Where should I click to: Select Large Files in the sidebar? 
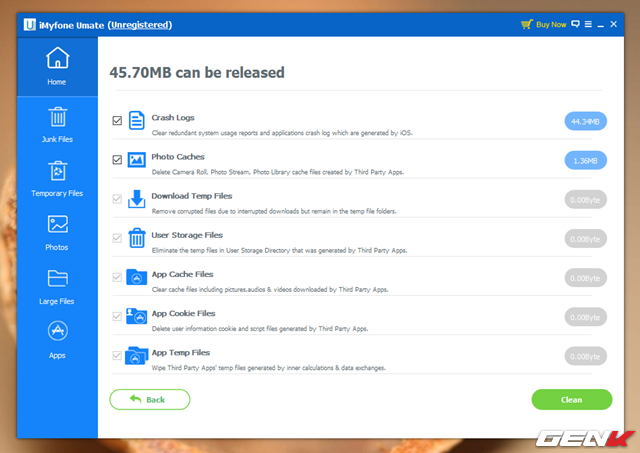pos(56,285)
